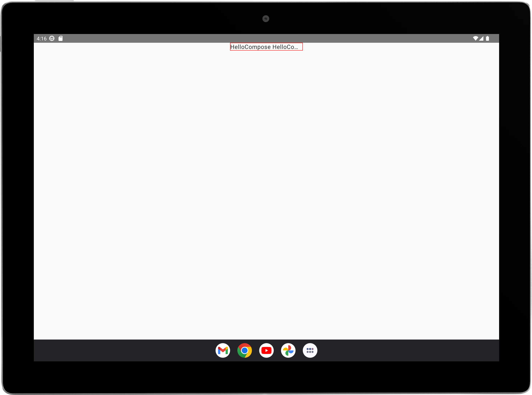Screen dimensions: 532x395
Task: Click the ellipsis ending the truncated text
Action: coord(296,48)
